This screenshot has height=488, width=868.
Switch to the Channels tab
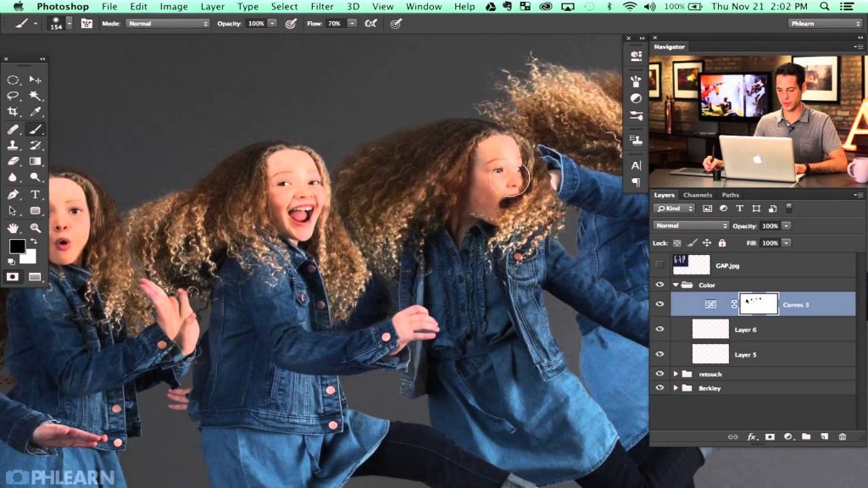[698, 195]
